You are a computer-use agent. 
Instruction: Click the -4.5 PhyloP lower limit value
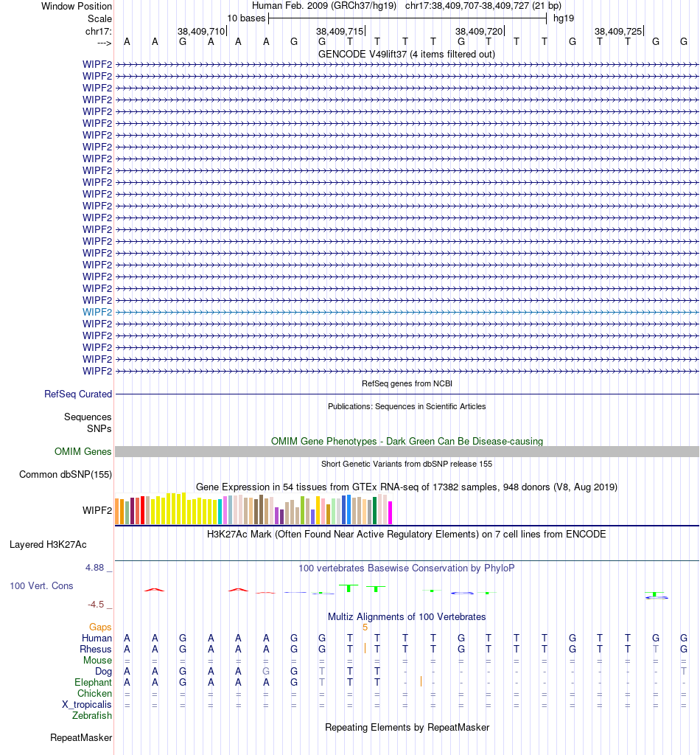click(x=96, y=605)
